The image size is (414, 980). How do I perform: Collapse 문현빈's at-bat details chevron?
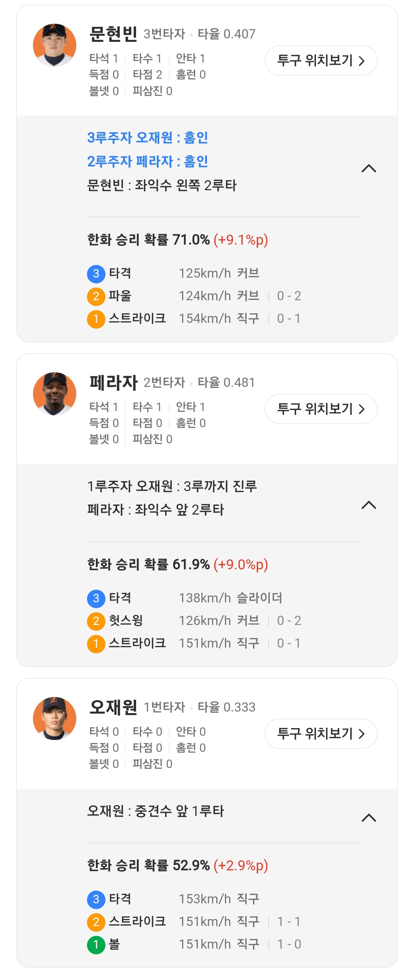coord(369,168)
